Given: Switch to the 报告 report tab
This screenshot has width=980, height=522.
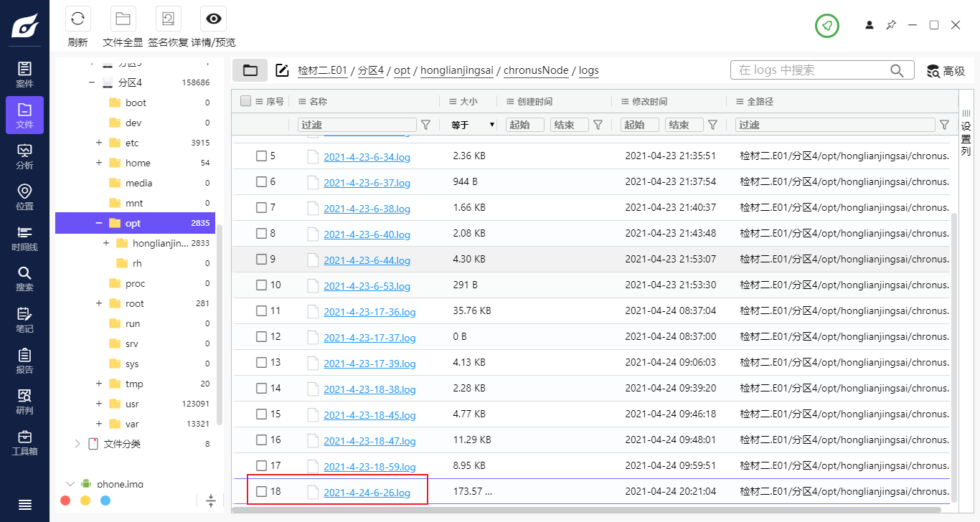Looking at the screenshot, I should pos(24,361).
